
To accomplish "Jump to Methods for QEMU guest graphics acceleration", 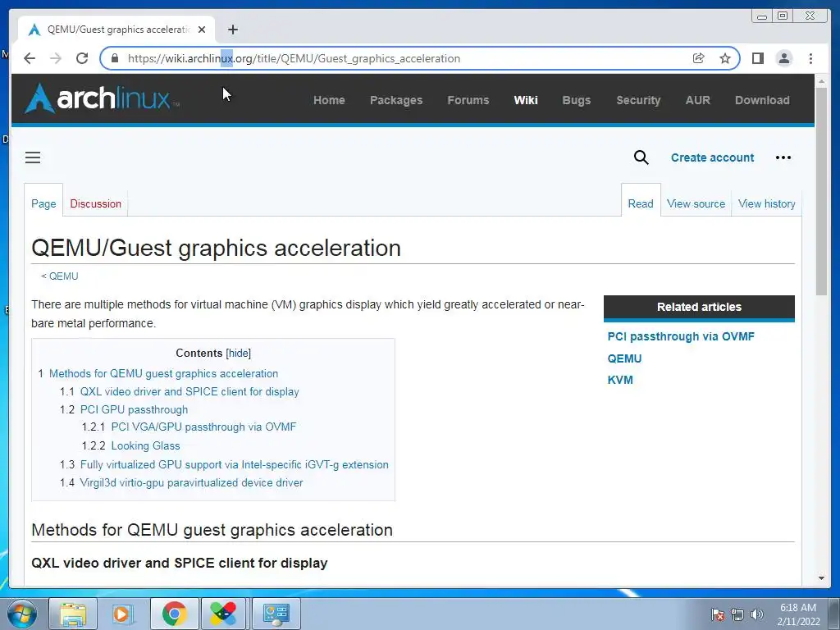I will point(163,373).
